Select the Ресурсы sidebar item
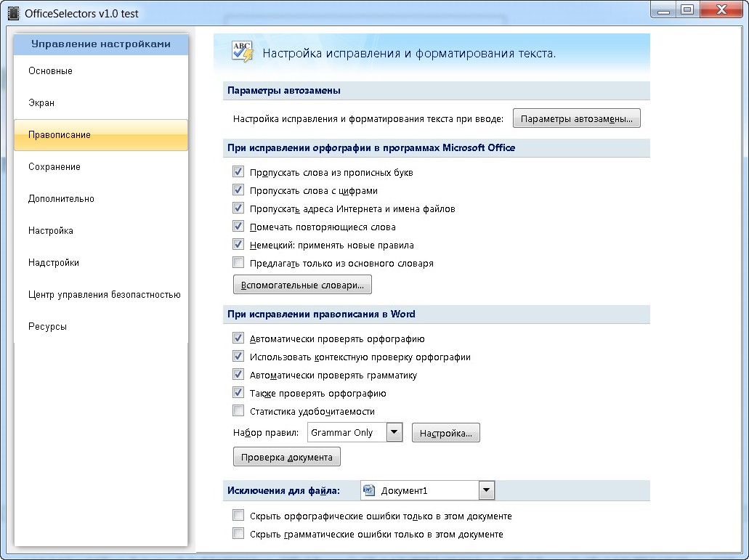This screenshot has width=749, height=560. click(101, 327)
